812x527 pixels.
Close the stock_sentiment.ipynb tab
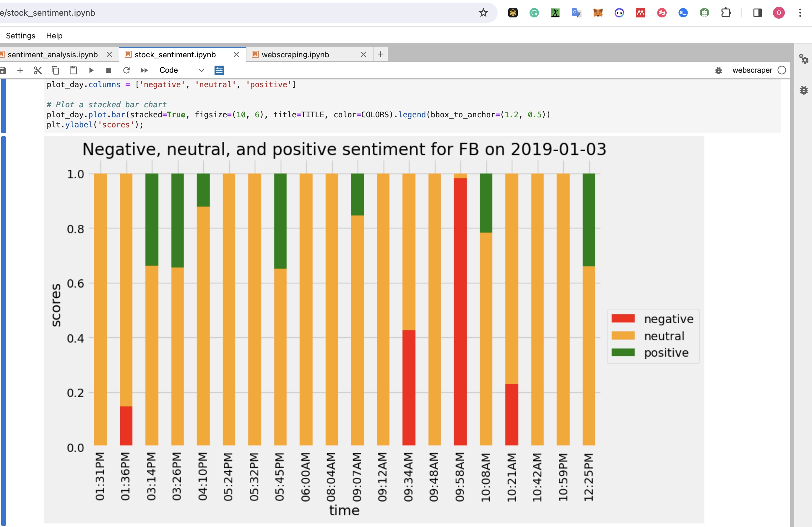click(x=236, y=55)
